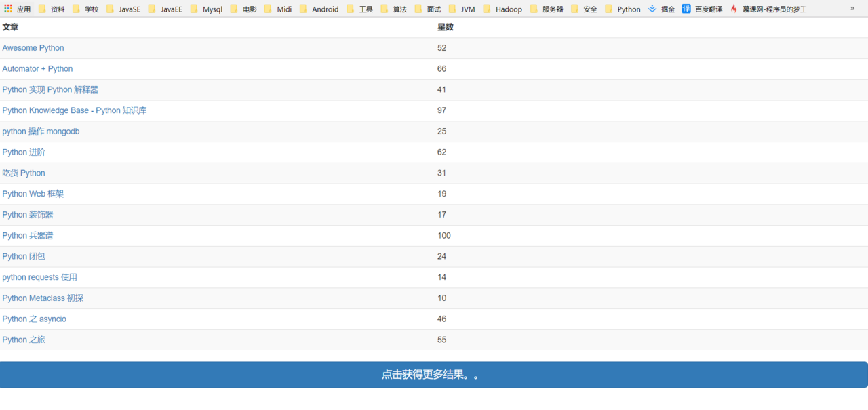The height and width of the screenshot is (410, 868).
Task: Select star count 97 in Knowledge Base row
Action: pos(442,110)
